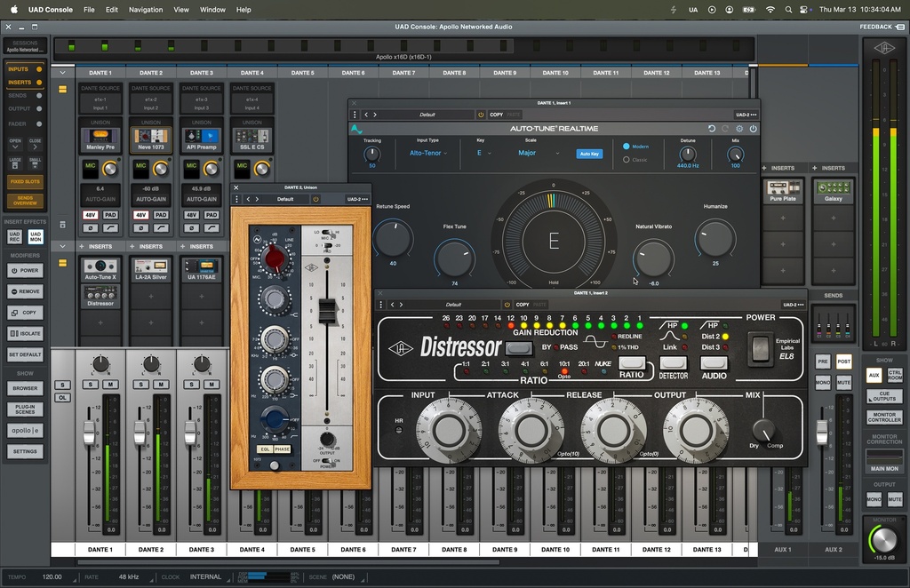The height and width of the screenshot is (588, 910).
Task: Show the INPUTS view section
Action: click(x=24, y=69)
